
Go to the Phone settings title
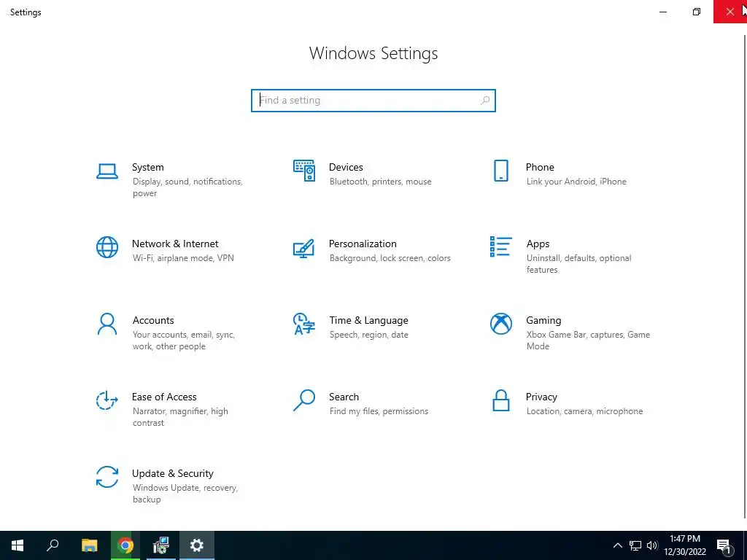(540, 167)
